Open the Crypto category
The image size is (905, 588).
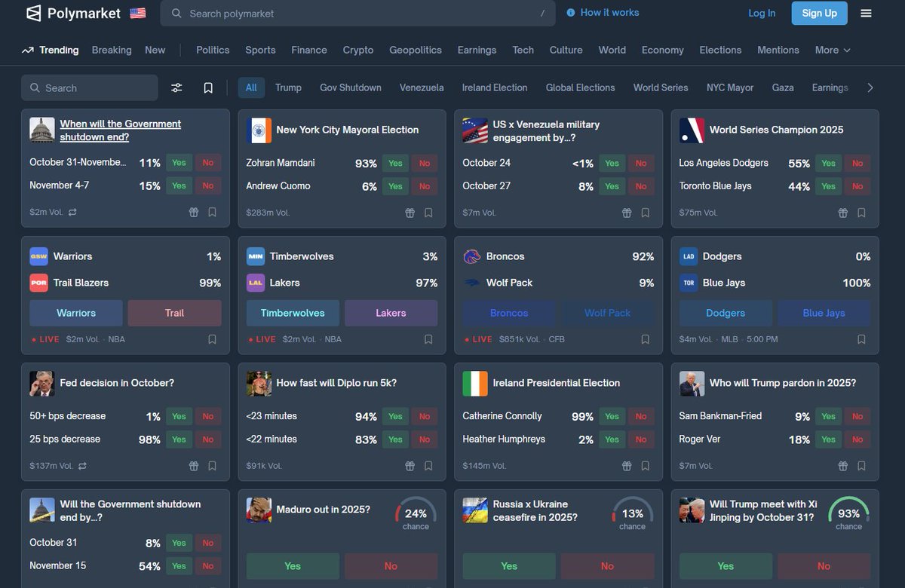358,50
